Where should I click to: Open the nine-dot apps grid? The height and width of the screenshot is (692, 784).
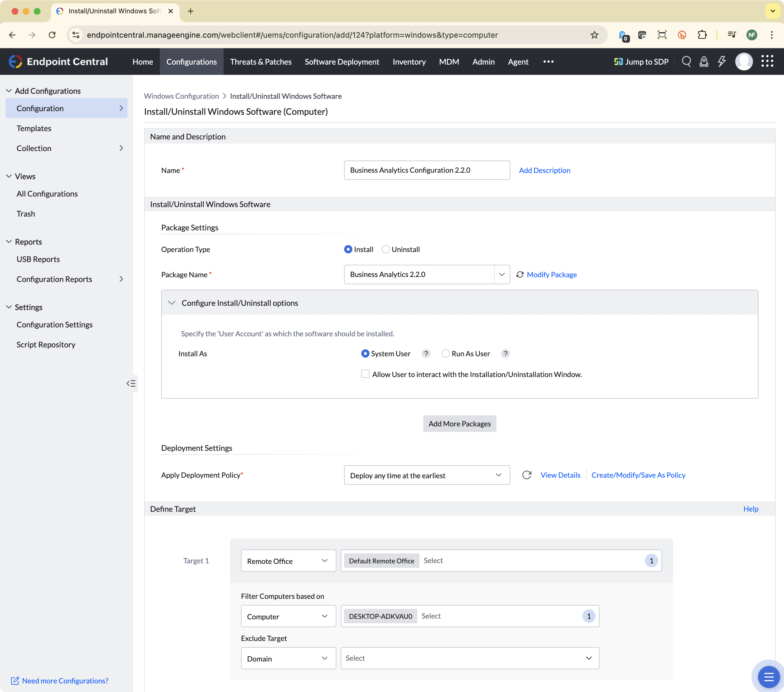point(767,61)
